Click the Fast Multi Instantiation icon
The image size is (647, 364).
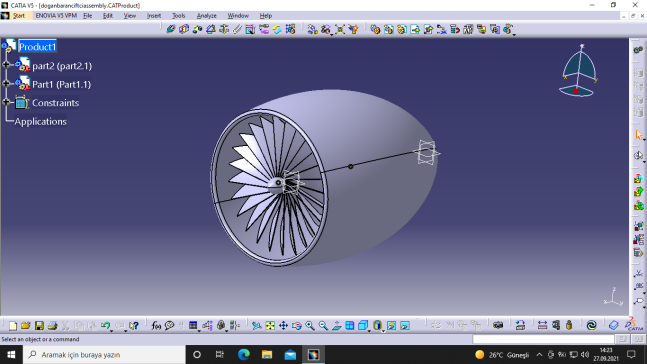pyautogui.click(x=508, y=29)
